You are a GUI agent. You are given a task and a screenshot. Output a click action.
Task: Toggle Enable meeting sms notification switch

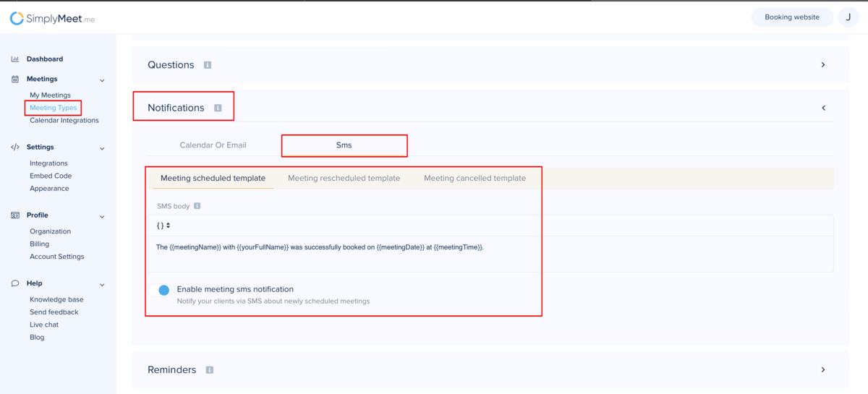tap(163, 290)
